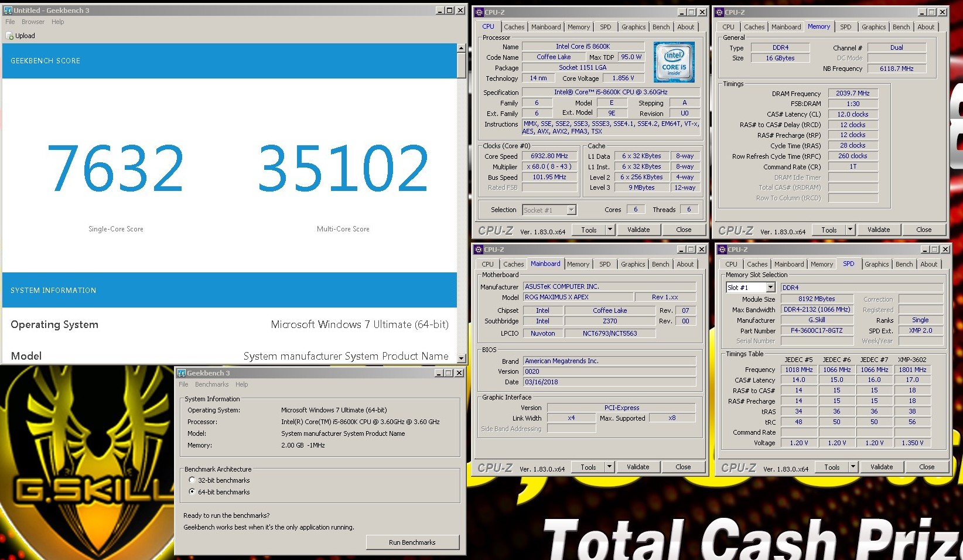The image size is (963, 560).
Task: Expand Tools arrow in CPU tab window
Action: pyautogui.click(x=610, y=230)
